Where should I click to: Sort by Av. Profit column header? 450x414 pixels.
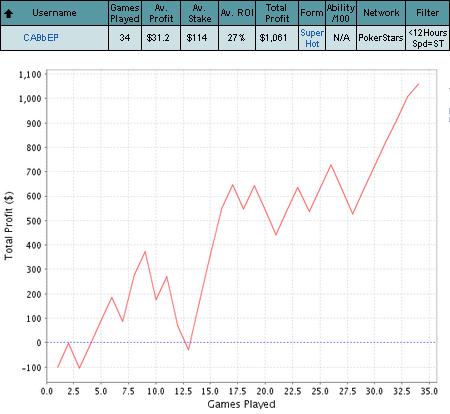click(x=161, y=13)
